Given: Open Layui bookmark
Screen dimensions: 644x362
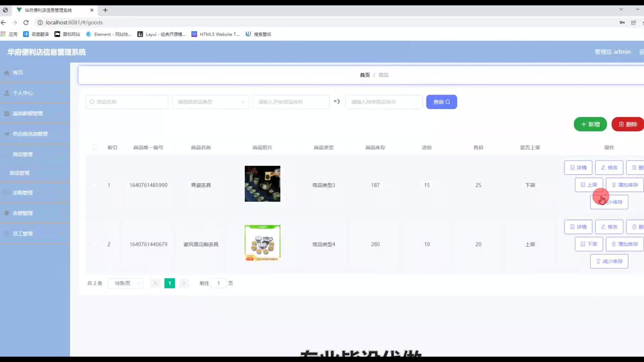Looking at the screenshot, I should pyautogui.click(x=161, y=34).
